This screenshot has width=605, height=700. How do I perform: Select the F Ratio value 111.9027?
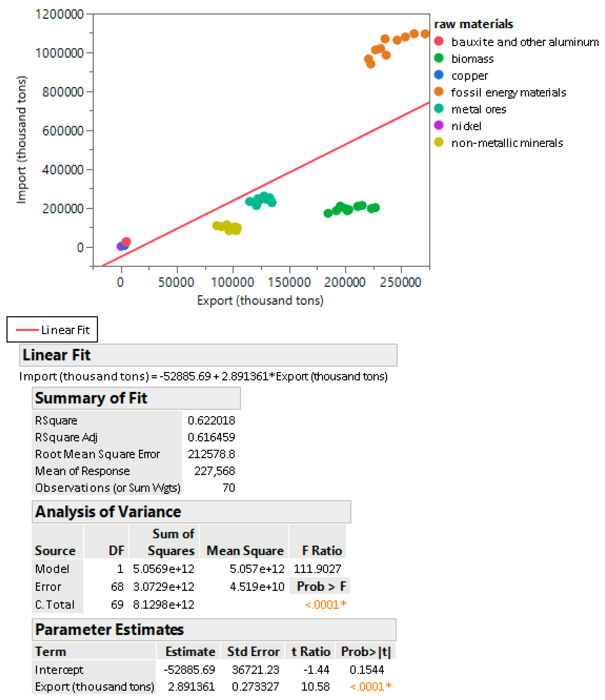317,569
